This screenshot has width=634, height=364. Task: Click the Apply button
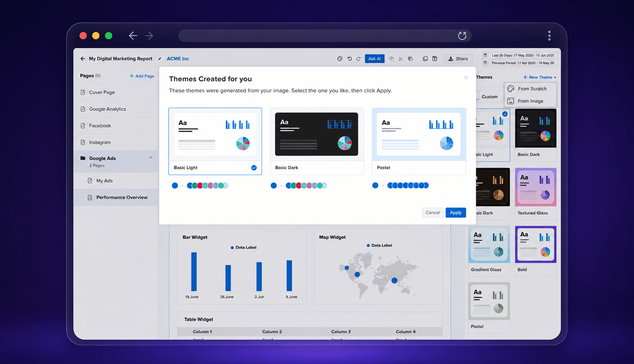455,213
